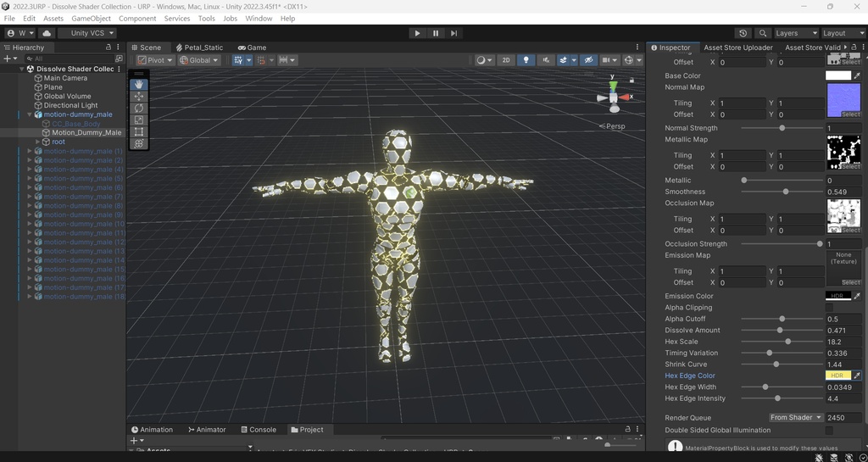
Task: Click the Play button
Action: (417, 33)
